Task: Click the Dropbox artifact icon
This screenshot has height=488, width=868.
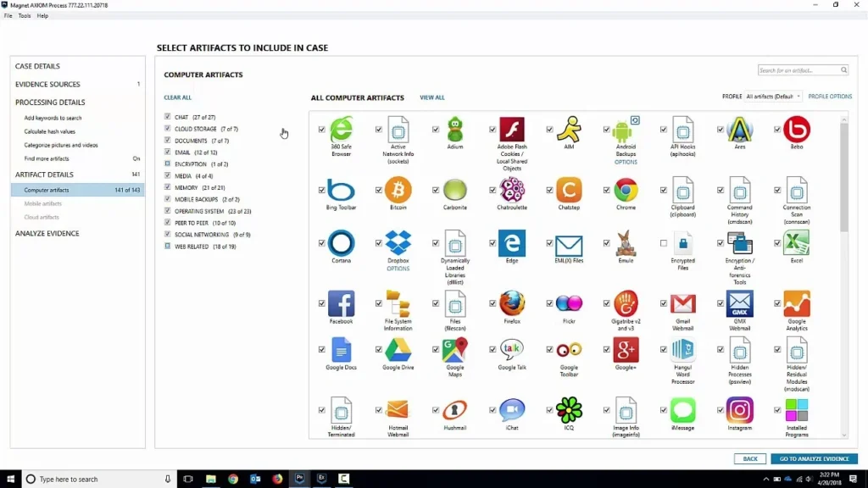Action: 398,243
